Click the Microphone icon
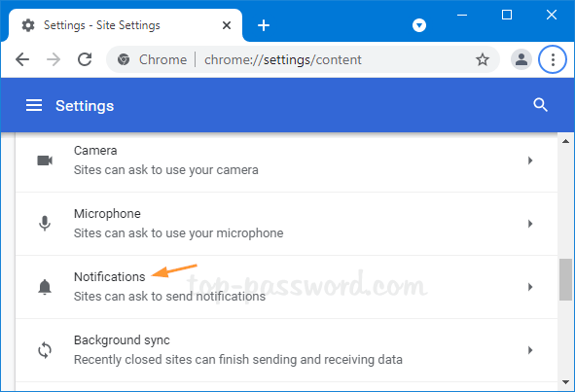This screenshot has width=575, height=392. (x=45, y=224)
